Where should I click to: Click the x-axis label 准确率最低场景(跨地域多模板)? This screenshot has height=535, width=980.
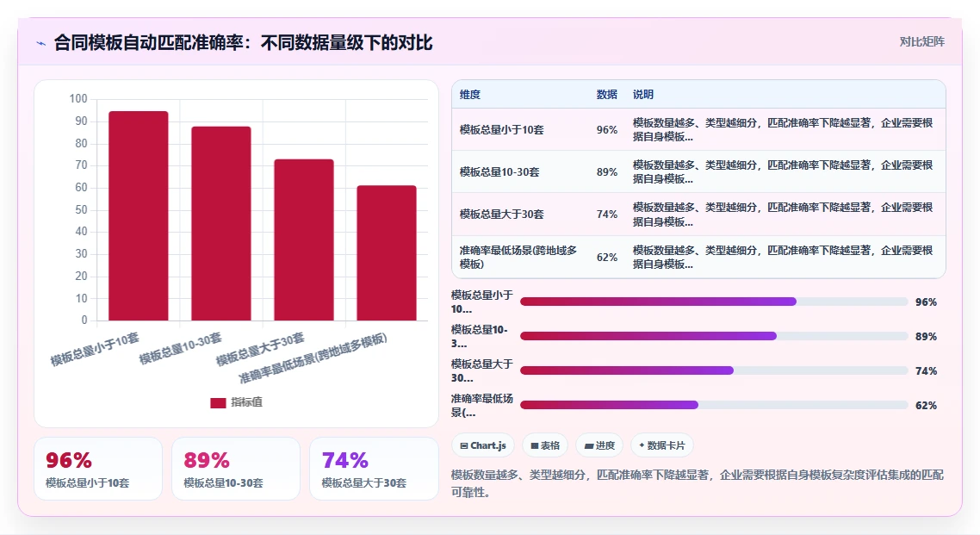(x=313, y=358)
